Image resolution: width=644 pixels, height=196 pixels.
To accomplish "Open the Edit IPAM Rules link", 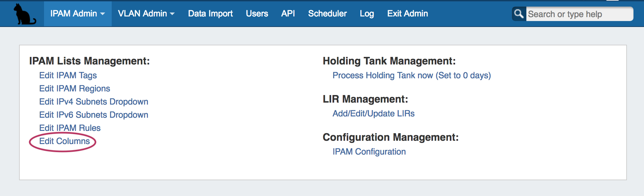I will (70, 128).
